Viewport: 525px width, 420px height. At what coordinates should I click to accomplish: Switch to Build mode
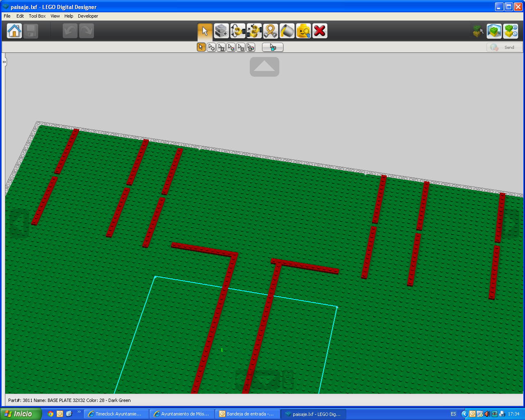coord(478,31)
